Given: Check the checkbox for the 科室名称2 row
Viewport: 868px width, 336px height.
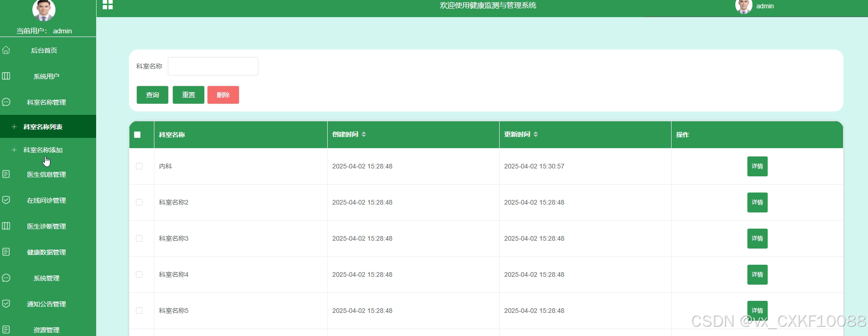Looking at the screenshot, I should coord(139,202).
